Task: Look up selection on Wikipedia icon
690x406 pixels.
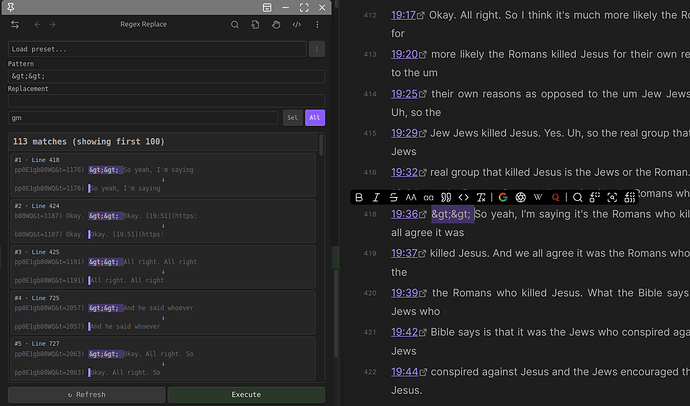Action: coord(538,197)
